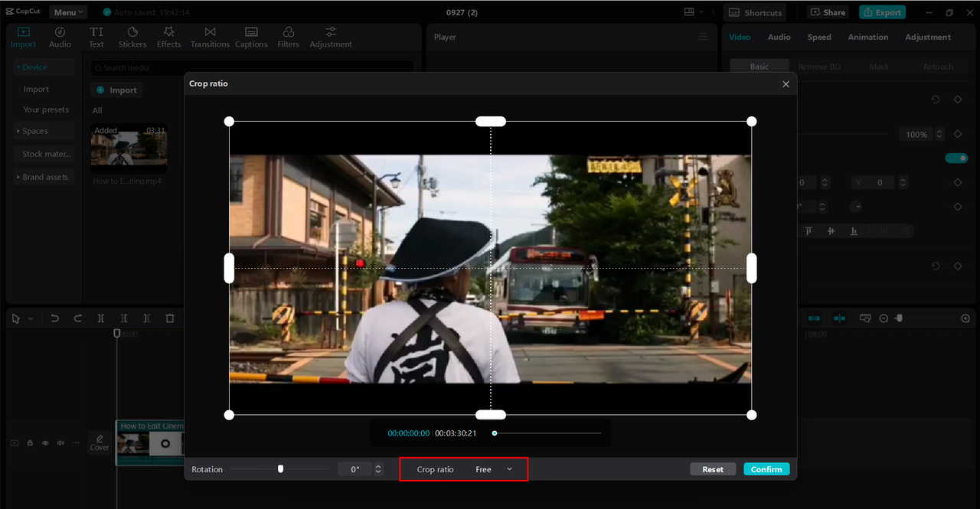Image resolution: width=980 pixels, height=509 pixels.
Task: Click the rotation degree stepper in the crop dialog
Action: (x=378, y=469)
